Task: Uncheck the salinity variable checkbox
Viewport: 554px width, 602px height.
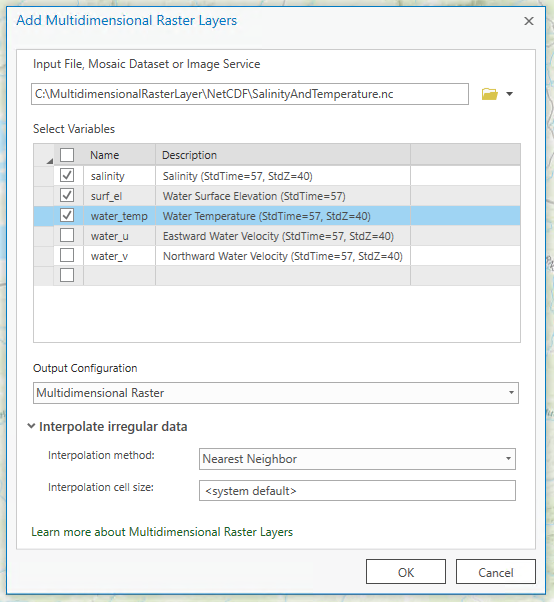Action: pyautogui.click(x=67, y=175)
